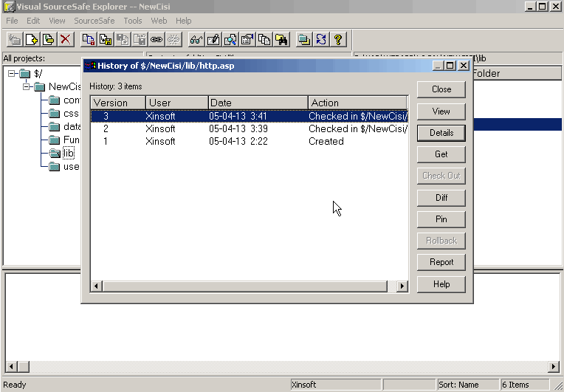Click the greyed Check In toolbar icon

123,39
